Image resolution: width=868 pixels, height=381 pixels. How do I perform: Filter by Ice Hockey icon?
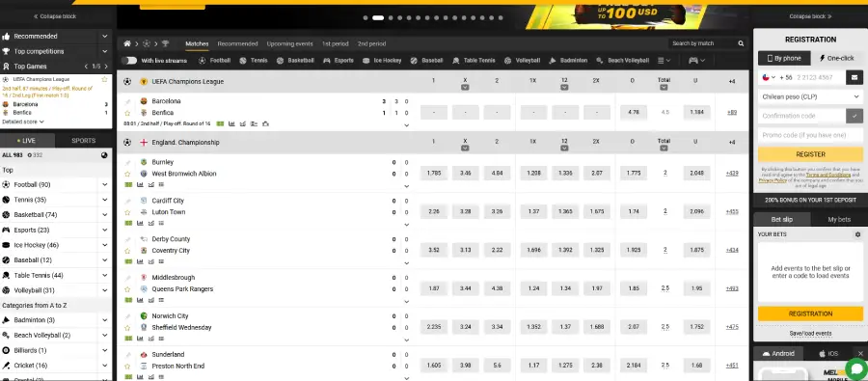366,61
